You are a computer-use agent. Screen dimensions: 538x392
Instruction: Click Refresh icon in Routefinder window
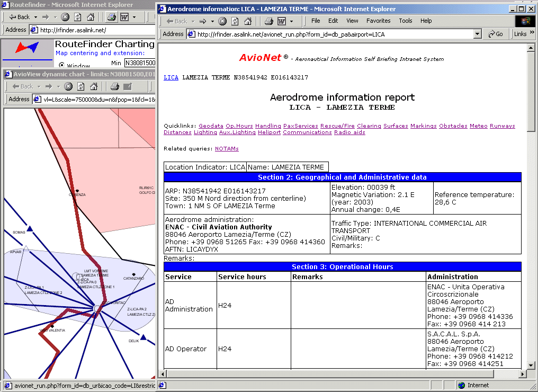click(78, 17)
